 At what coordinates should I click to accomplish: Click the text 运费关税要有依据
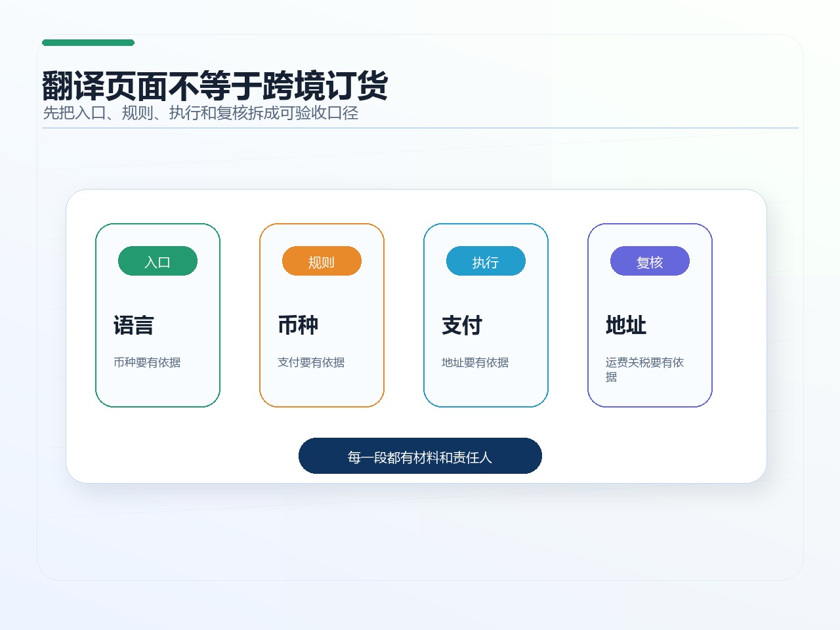tap(645, 369)
